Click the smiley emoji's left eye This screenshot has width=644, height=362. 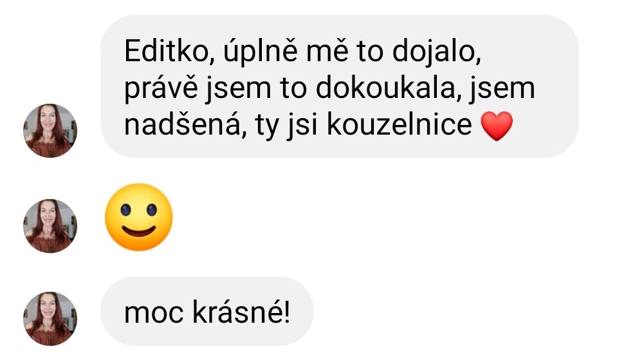tap(125, 210)
